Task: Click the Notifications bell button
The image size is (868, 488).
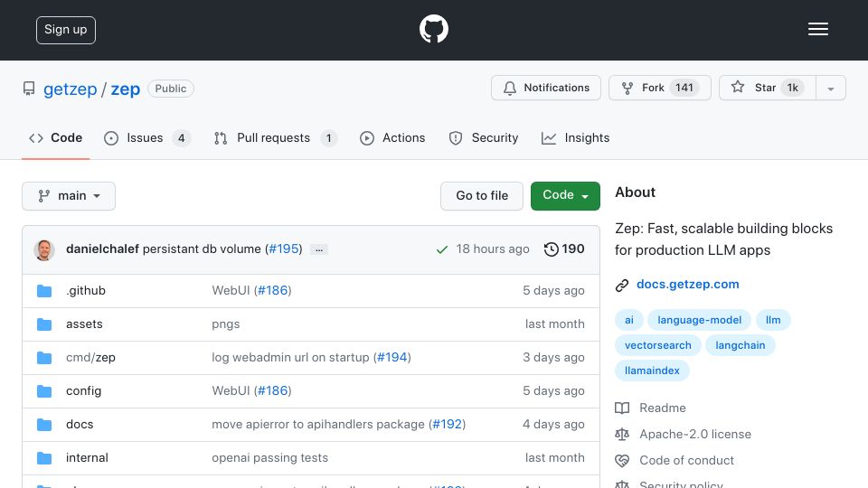Action: coord(546,88)
